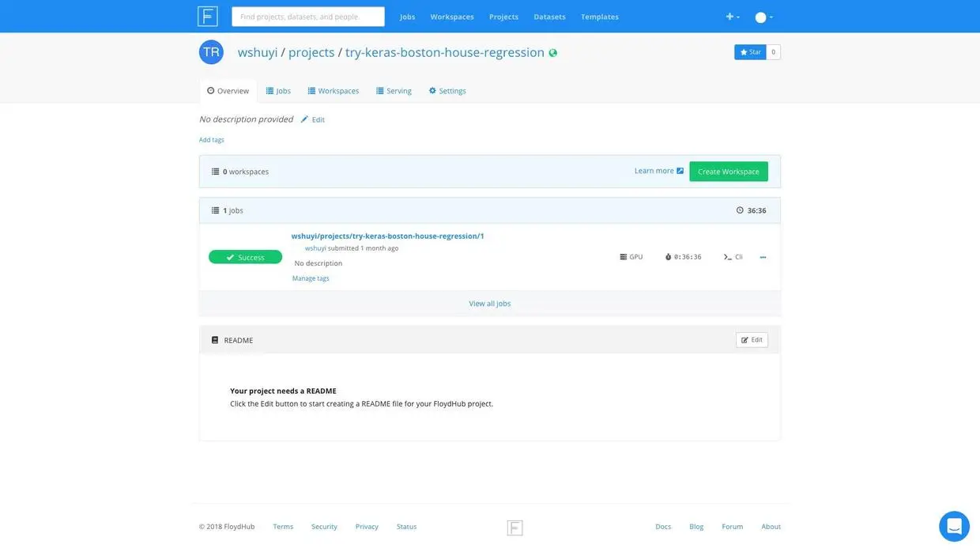Click the job duration text 0:36:36
The height and width of the screenshot is (552, 980).
(688, 257)
